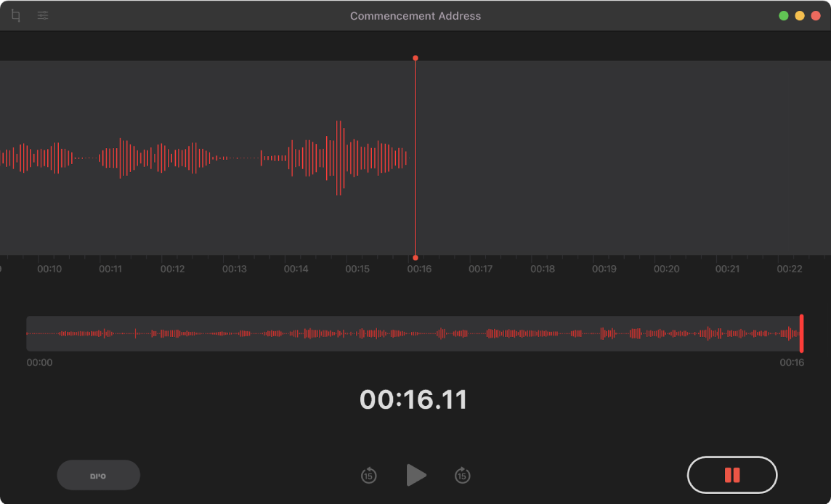Viewport: 831px width, 504px height.
Task: Click the middle of the overview waveform
Action: click(414, 333)
